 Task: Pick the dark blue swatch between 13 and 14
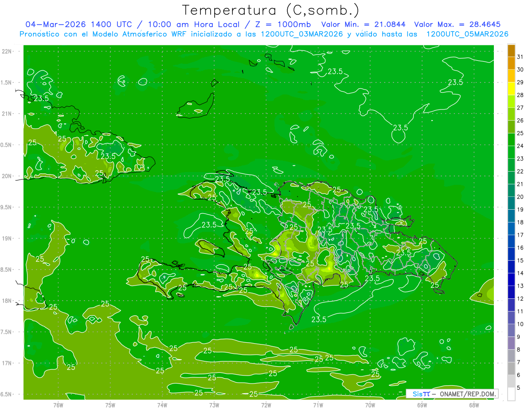(511, 280)
